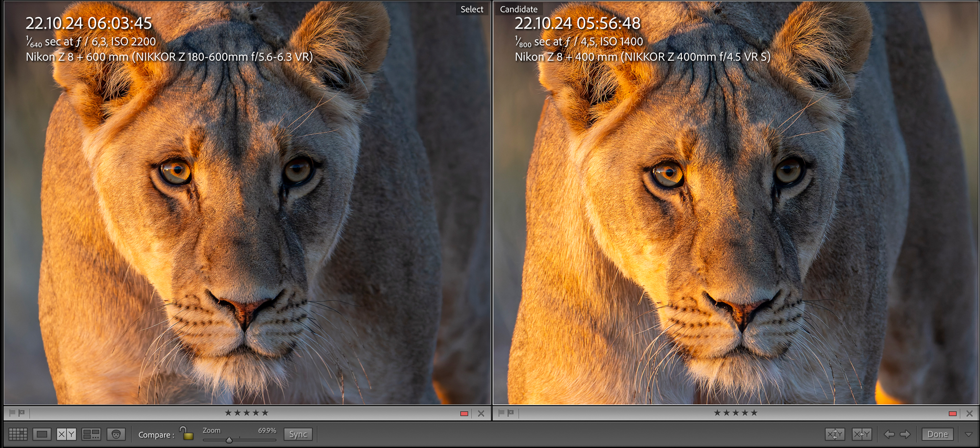Select previous photo with left arrow

pos(889,434)
